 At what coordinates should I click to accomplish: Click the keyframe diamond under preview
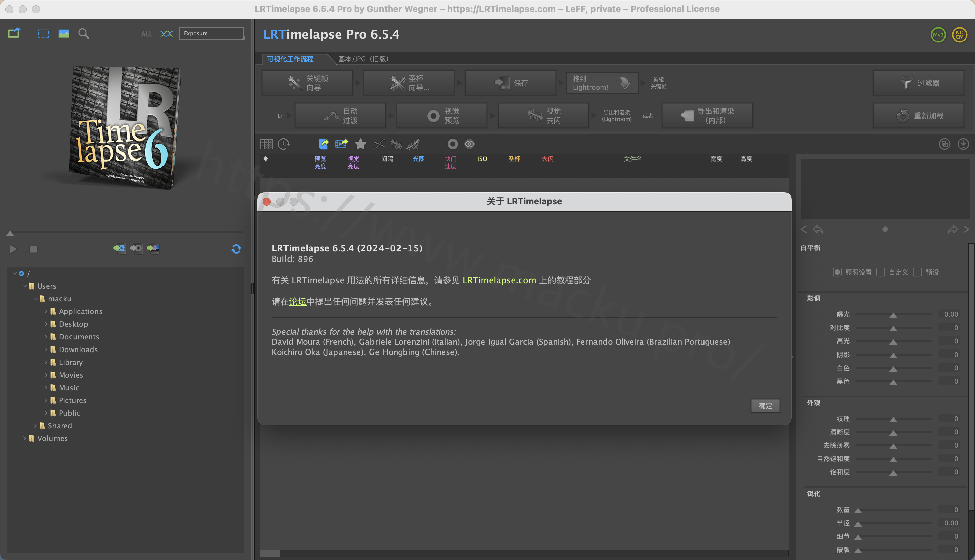[885, 229]
